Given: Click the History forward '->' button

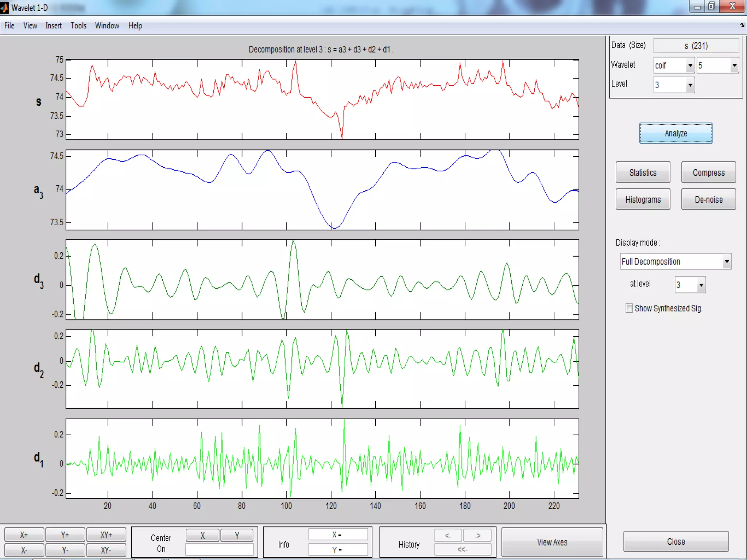Looking at the screenshot, I should pos(477,535).
